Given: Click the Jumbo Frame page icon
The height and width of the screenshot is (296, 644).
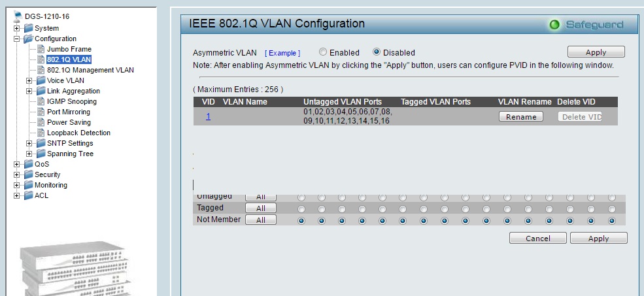Looking at the screenshot, I should click(41, 49).
